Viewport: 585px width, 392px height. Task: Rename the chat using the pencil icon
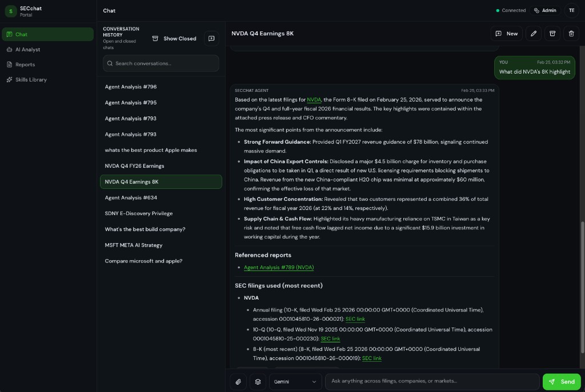point(534,34)
